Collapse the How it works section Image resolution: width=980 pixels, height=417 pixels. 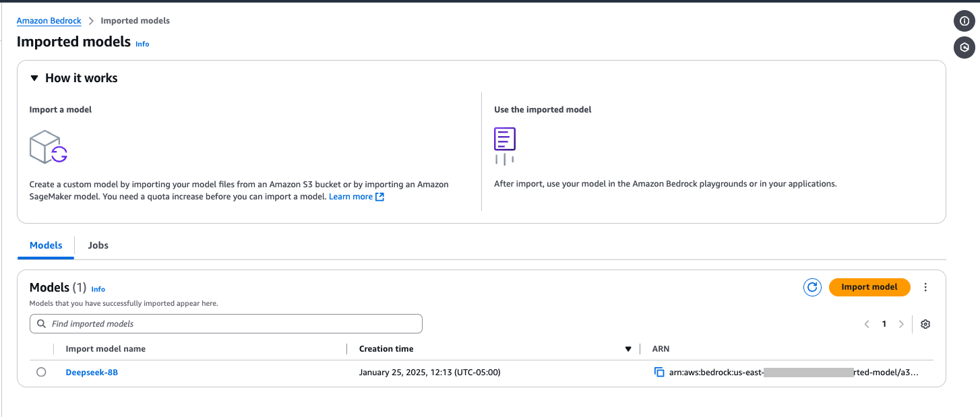[x=34, y=78]
